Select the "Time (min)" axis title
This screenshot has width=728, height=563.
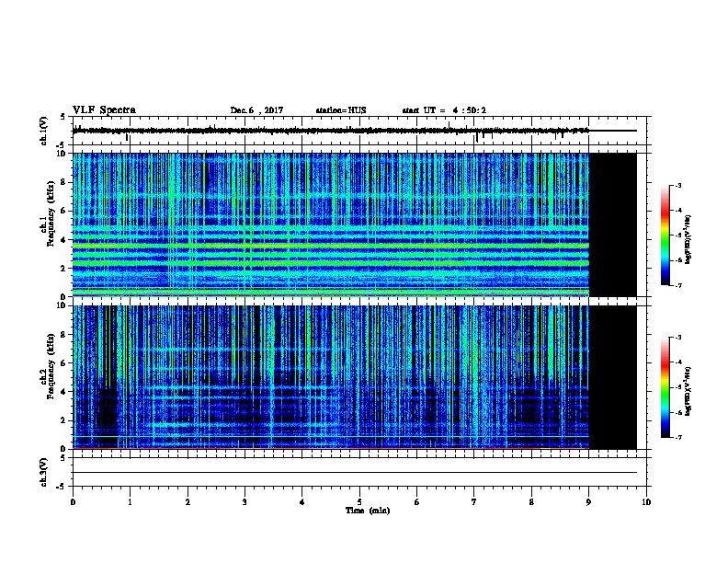(x=368, y=511)
